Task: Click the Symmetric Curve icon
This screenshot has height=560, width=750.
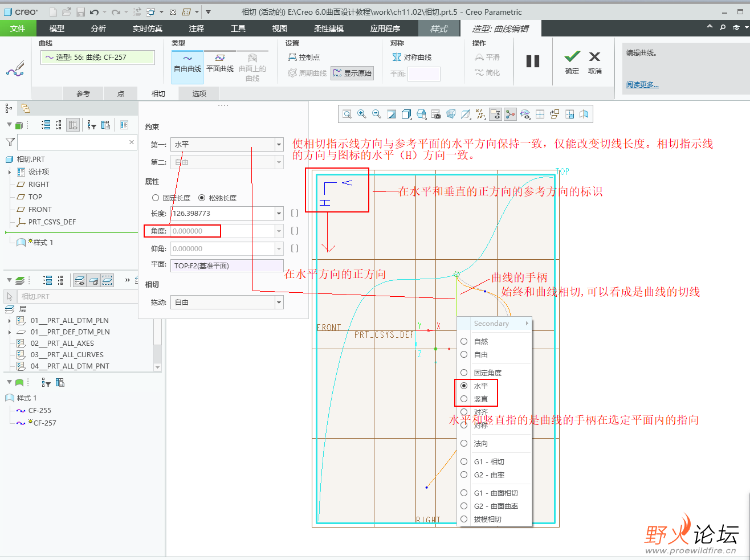Action: point(411,57)
